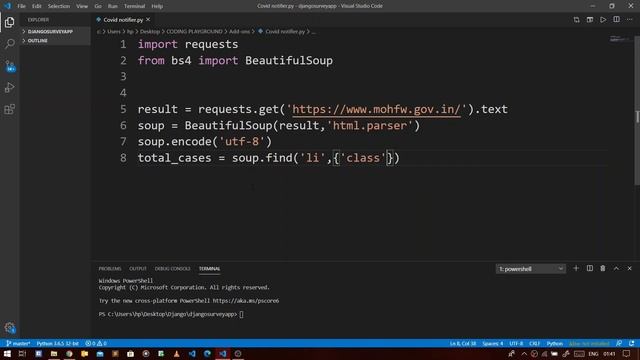This screenshot has height=360, width=640.
Task: Open the Run menu
Action: [113, 6]
